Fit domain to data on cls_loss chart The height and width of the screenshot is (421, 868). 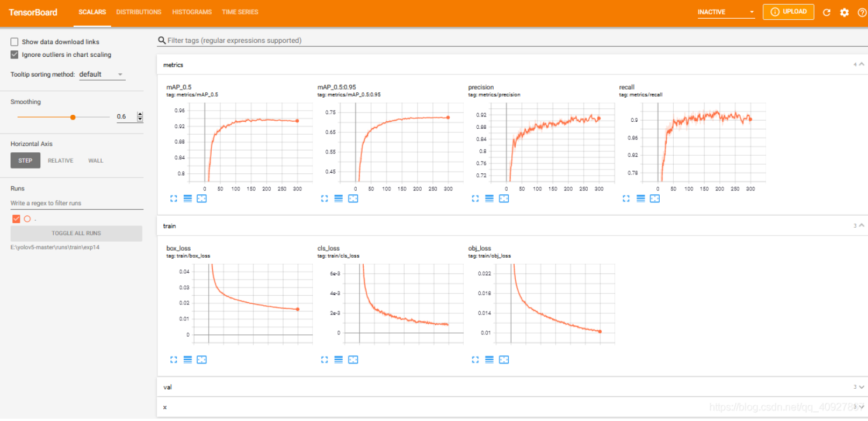coord(353,360)
